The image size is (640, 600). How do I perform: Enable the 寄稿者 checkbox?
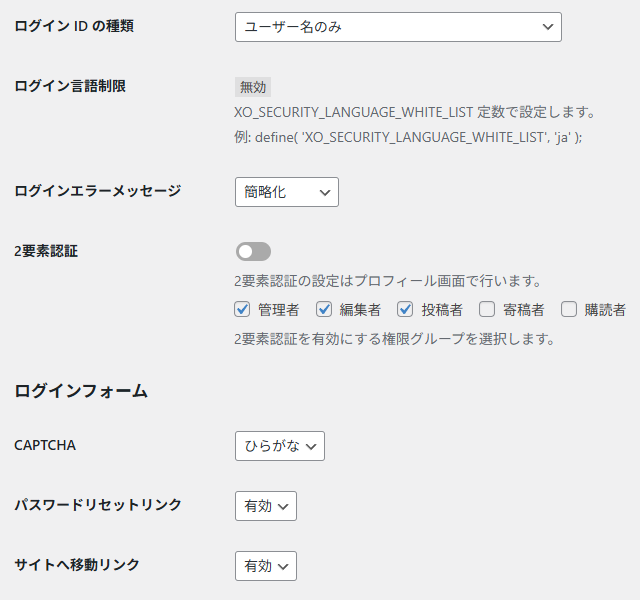click(x=487, y=310)
